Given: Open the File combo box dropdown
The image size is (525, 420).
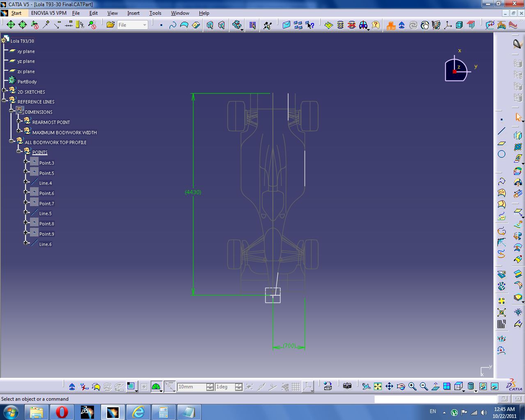Looking at the screenshot, I should 144,25.
